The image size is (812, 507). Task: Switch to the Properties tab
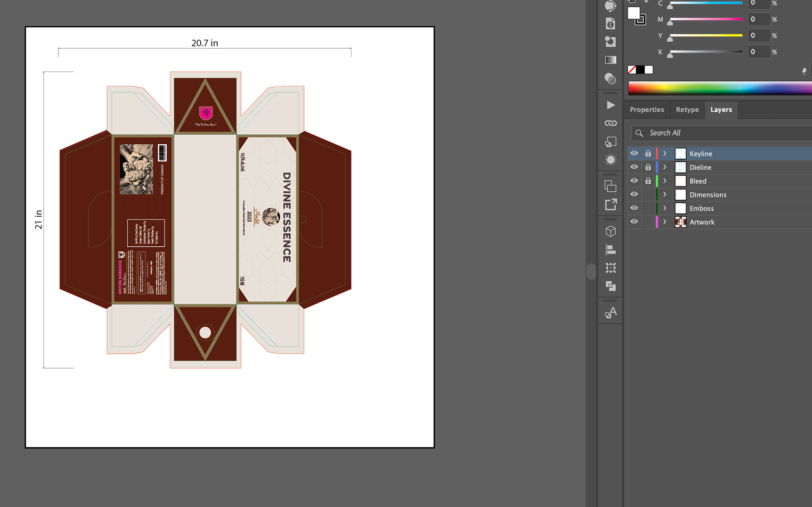tap(647, 110)
